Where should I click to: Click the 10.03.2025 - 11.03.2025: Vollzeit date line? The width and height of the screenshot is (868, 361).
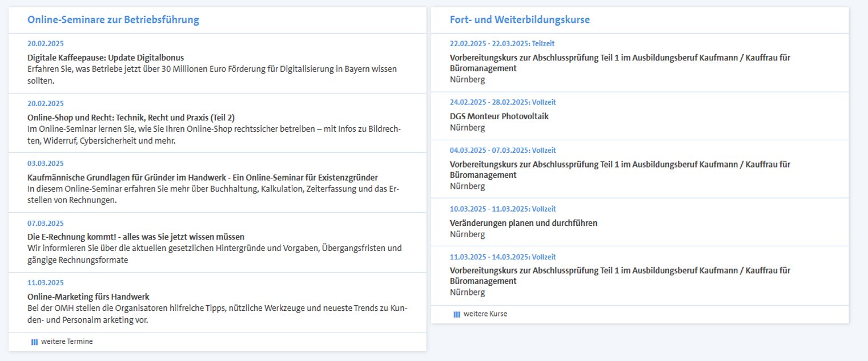point(503,209)
